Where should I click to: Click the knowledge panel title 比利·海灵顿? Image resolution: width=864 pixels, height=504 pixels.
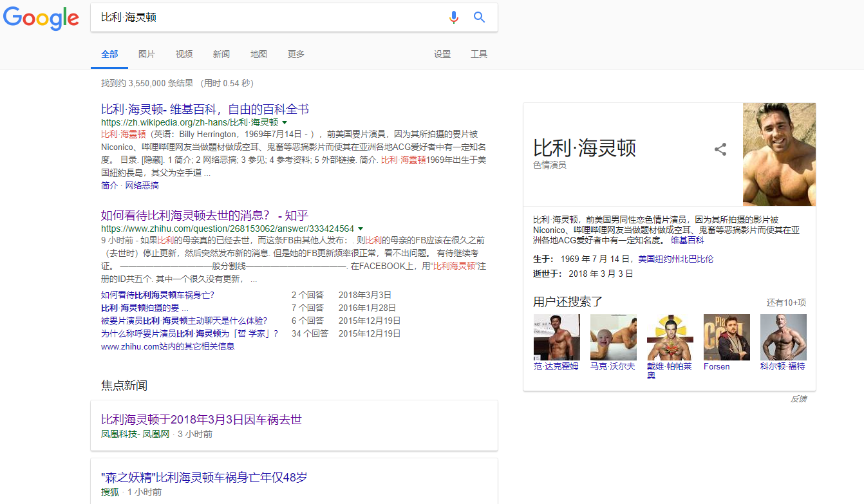click(x=585, y=147)
